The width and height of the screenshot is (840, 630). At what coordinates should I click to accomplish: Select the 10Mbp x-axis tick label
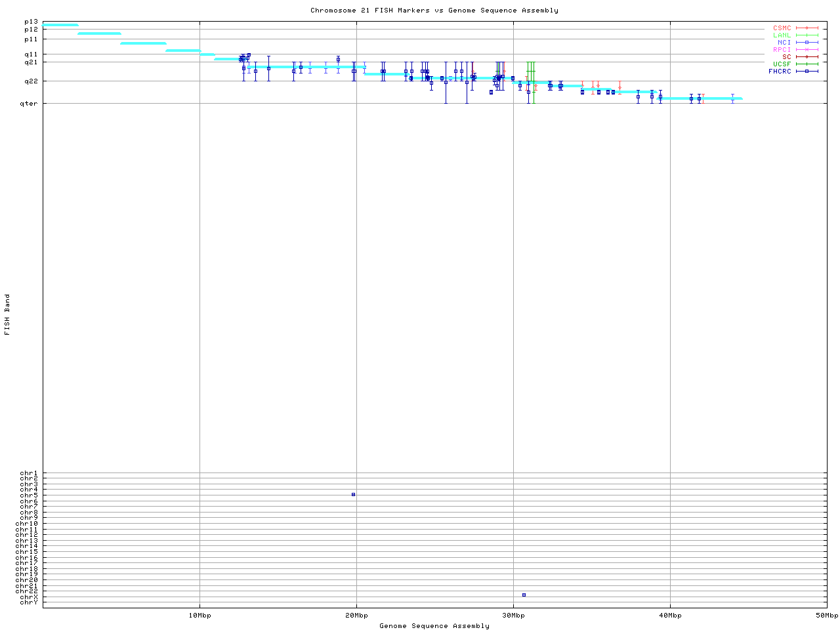coord(199,616)
